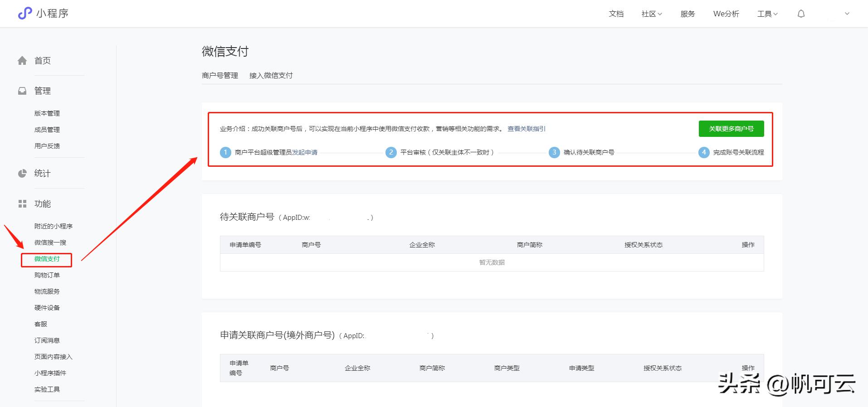868x407 pixels.
Task: Click the 功能 grid icon
Action: click(x=22, y=204)
